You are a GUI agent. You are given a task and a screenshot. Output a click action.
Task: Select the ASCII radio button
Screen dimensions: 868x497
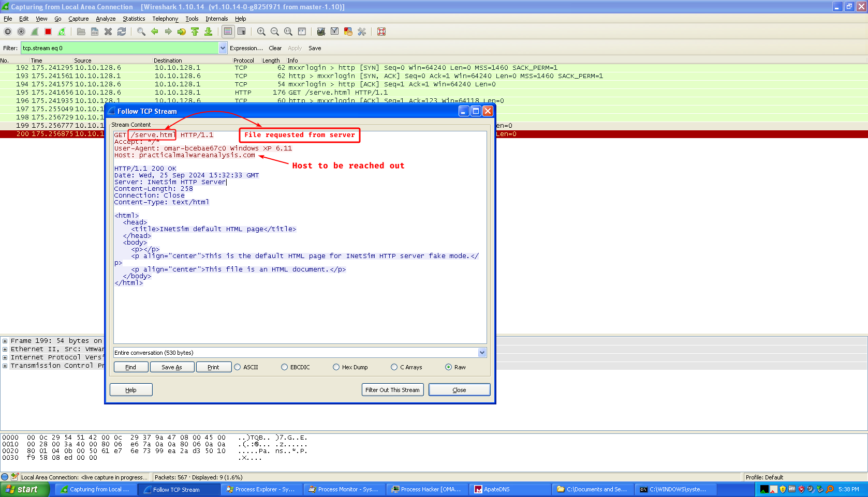tap(238, 367)
